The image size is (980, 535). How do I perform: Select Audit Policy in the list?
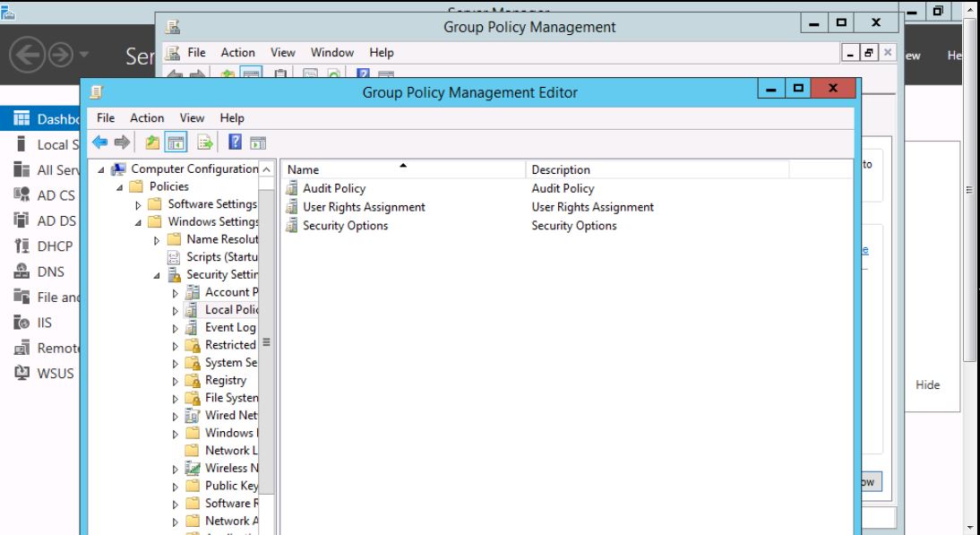click(333, 188)
